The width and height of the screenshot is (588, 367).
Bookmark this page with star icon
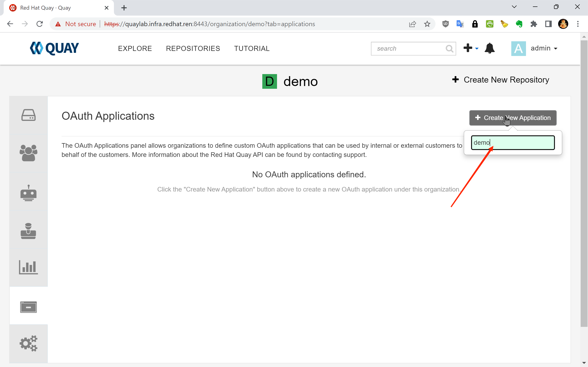pos(427,24)
